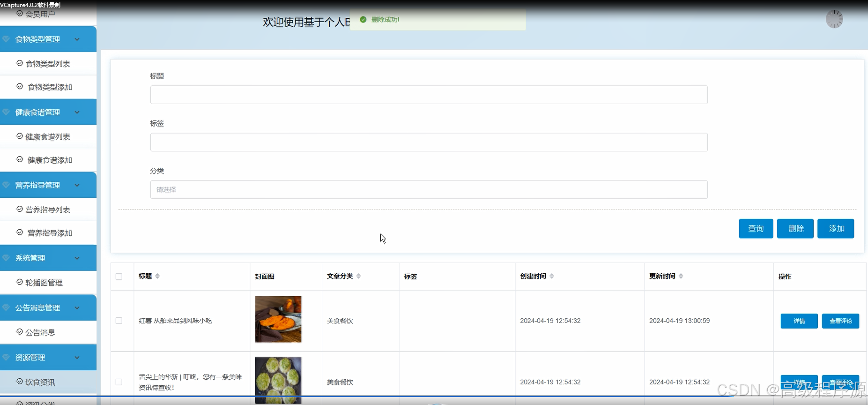This screenshot has height=405, width=868.
Task: Open 营养指导添加 menu item
Action: (x=48, y=233)
